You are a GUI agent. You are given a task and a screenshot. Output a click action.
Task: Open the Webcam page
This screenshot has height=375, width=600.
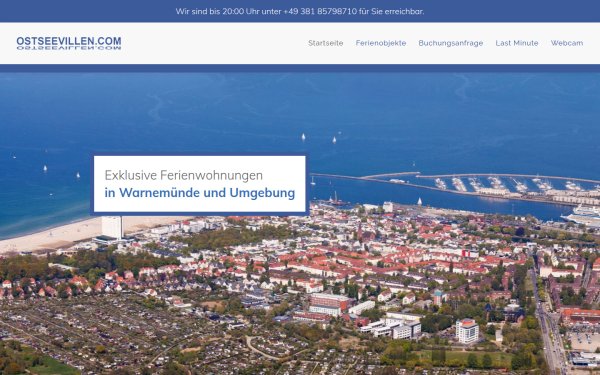(567, 43)
